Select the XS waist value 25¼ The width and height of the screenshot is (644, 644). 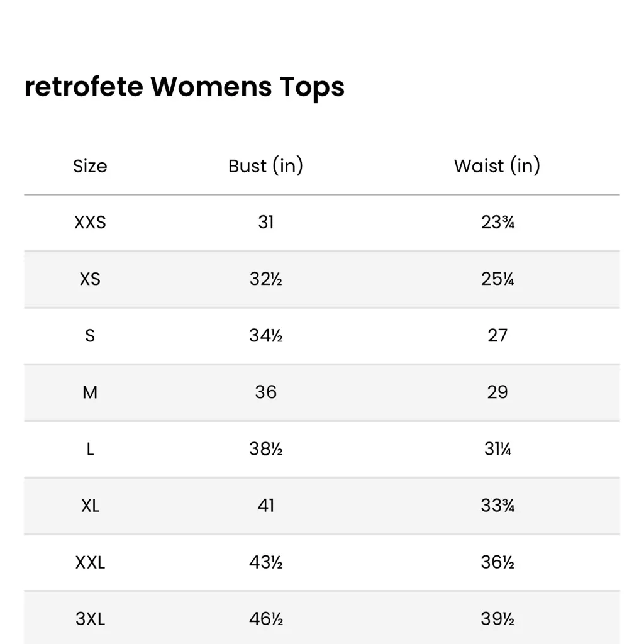point(497,279)
